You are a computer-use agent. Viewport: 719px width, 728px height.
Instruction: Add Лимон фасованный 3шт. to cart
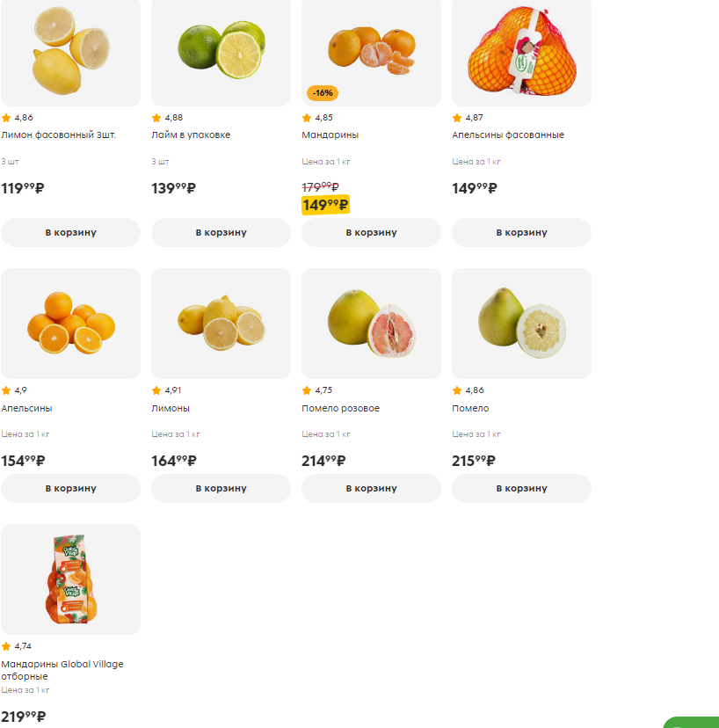(70, 233)
